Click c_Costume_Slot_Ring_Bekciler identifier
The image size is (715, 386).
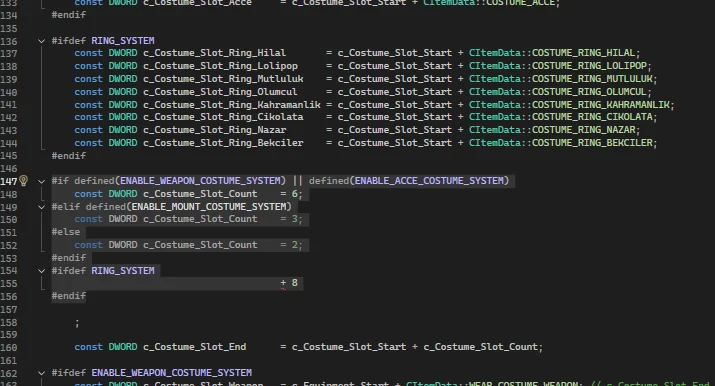point(223,143)
